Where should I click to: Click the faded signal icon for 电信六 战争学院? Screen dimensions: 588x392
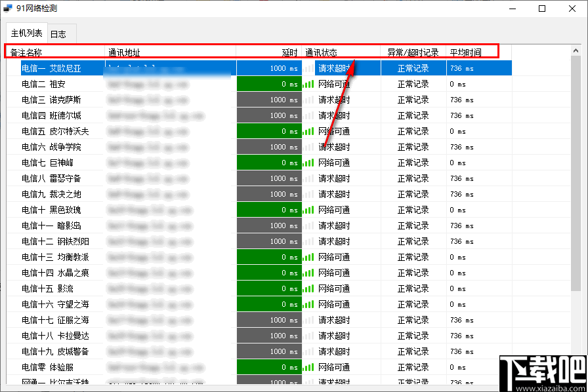[308, 147]
